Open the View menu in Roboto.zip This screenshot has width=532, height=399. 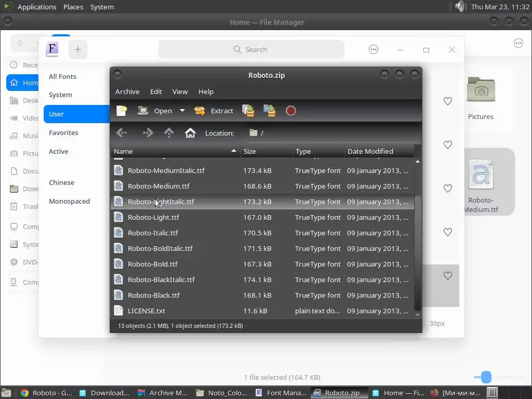[180, 91]
